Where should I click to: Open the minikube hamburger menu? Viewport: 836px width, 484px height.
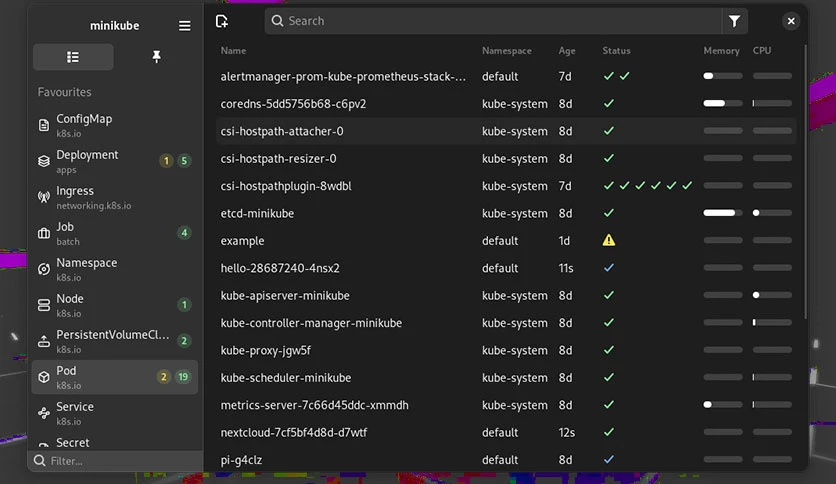tap(184, 26)
